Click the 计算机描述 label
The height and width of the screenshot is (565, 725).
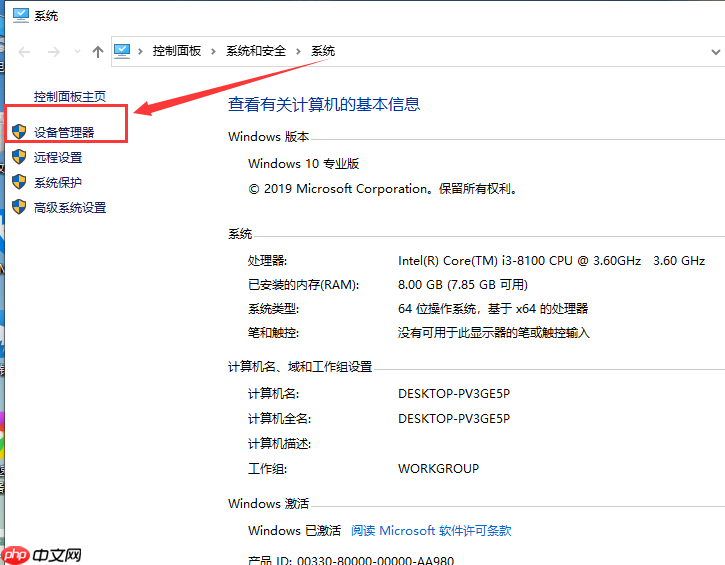point(279,443)
